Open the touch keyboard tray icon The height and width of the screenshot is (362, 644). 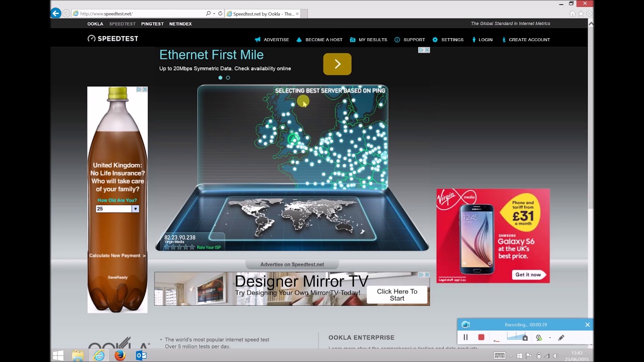point(499,356)
